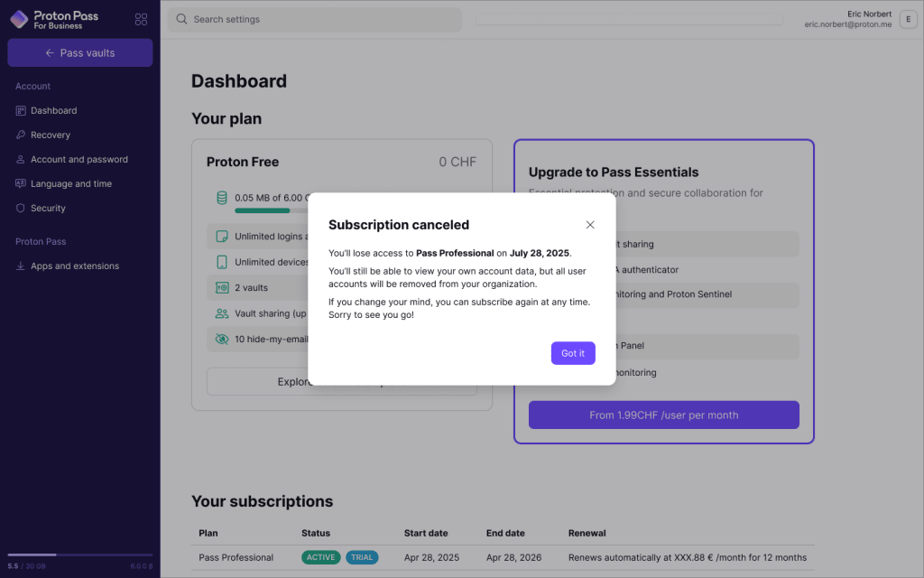The width and height of the screenshot is (924, 578).
Task: Click the hide-my-email crossed eye icon
Action: [222, 340]
